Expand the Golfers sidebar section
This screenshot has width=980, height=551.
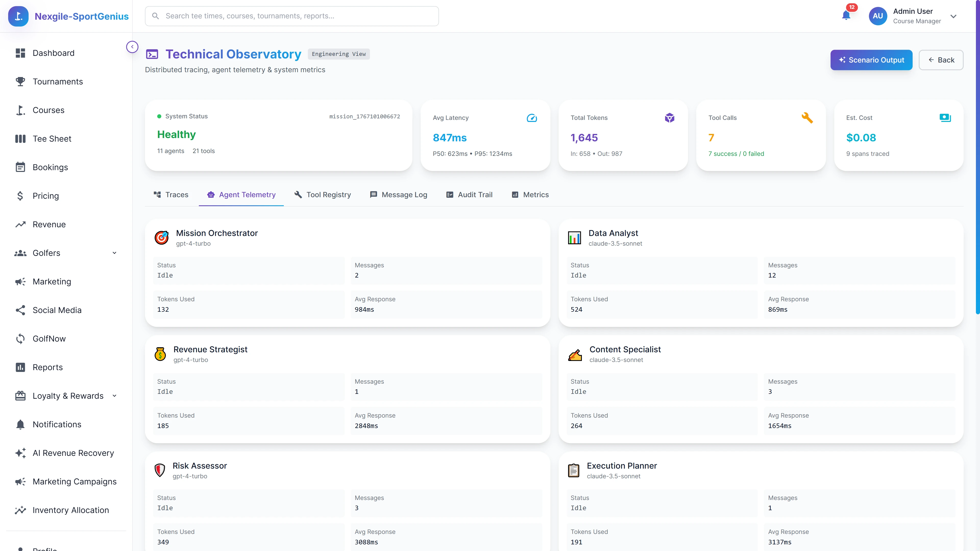(114, 253)
